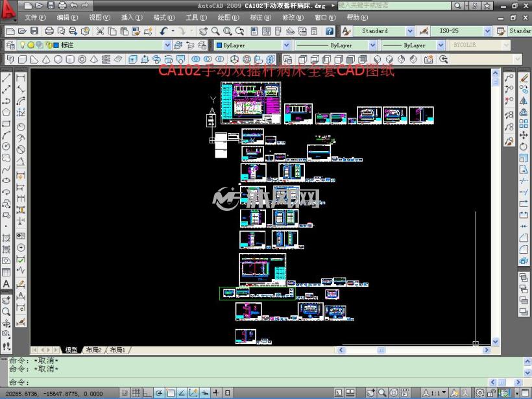Viewport: 532px width, 399px height.
Task: Choose the Linear dimension tool
Action: (21, 78)
